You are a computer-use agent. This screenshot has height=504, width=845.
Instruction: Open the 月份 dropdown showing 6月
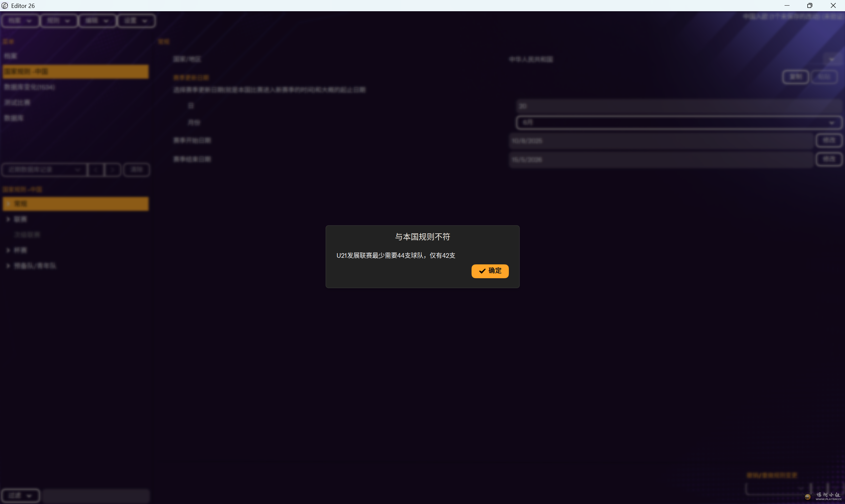coord(679,122)
